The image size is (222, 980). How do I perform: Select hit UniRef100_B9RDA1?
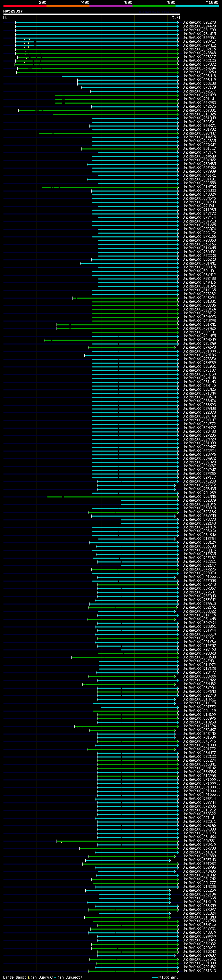pos(199,38)
